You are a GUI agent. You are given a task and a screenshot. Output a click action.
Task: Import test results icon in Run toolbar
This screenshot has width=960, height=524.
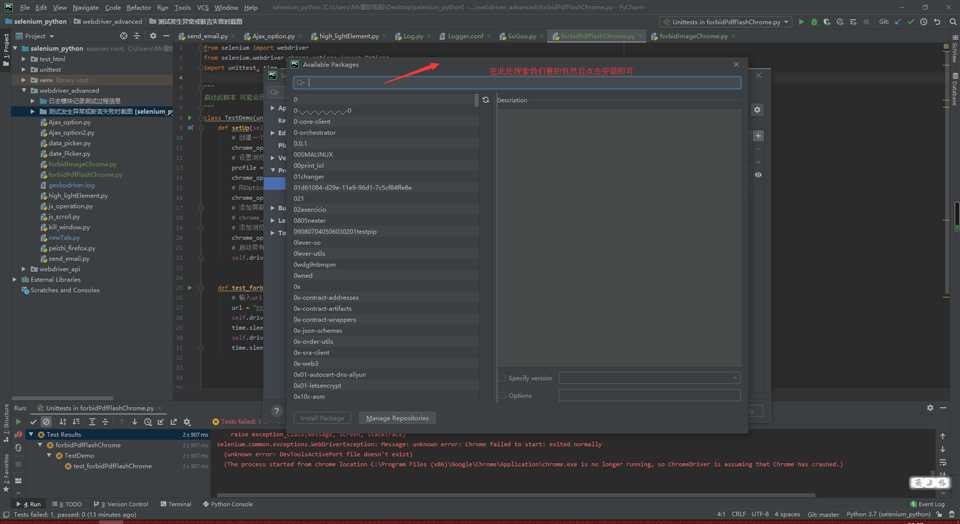[160, 422]
